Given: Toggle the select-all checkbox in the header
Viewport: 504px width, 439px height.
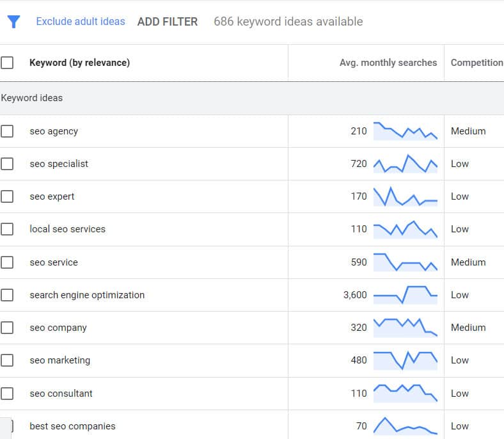Looking at the screenshot, I should tap(7, 63).
